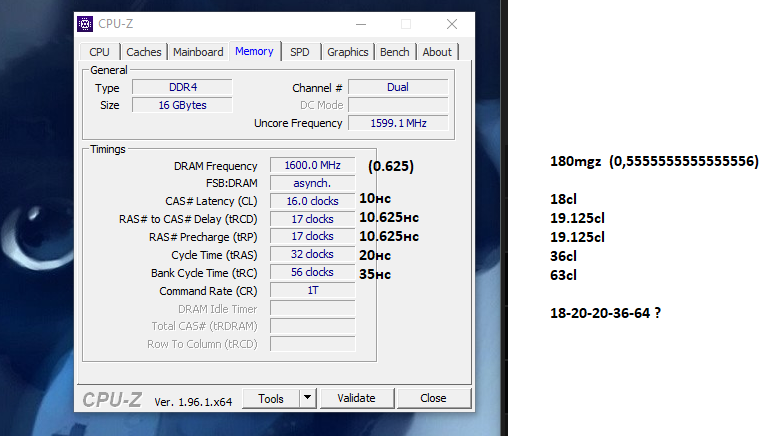Click the 'Command Rate (CR)' label
The width and height of the screenshot is (770, 436).
tap(208, 291)
